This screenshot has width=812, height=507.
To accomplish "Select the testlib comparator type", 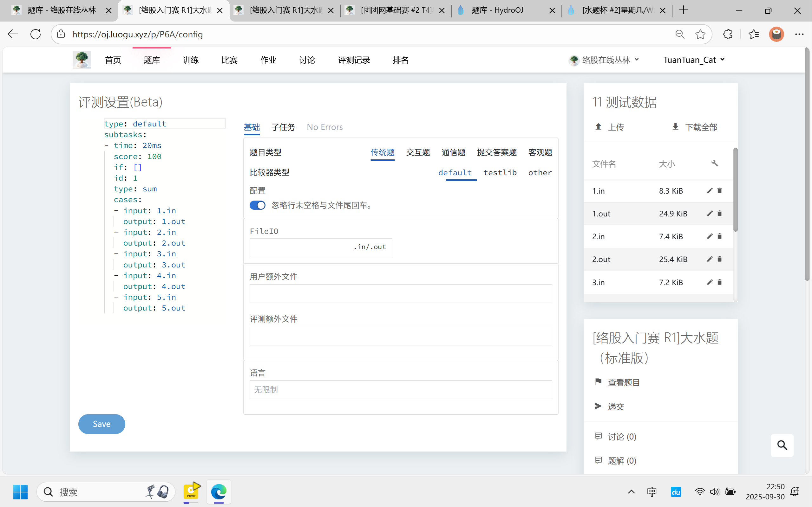I will (x=500, y=173).
